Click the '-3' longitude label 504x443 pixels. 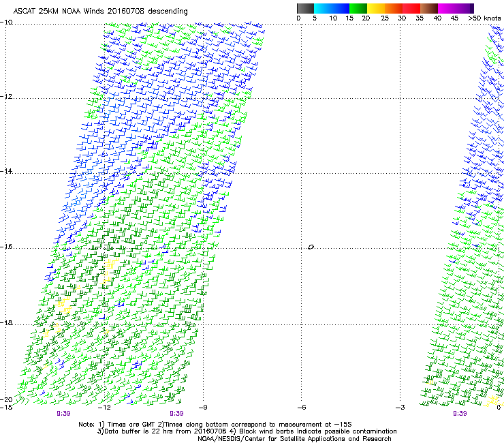click(400, 408)
